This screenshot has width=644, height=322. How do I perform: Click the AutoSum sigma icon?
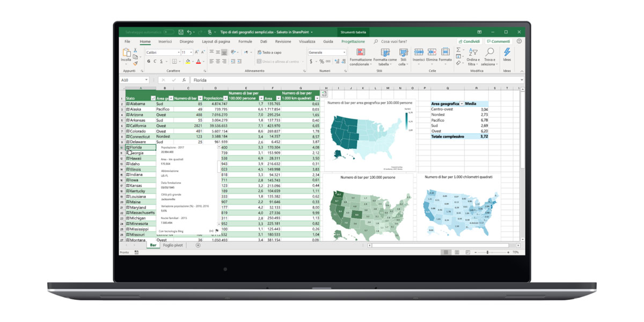click(458, 50)
